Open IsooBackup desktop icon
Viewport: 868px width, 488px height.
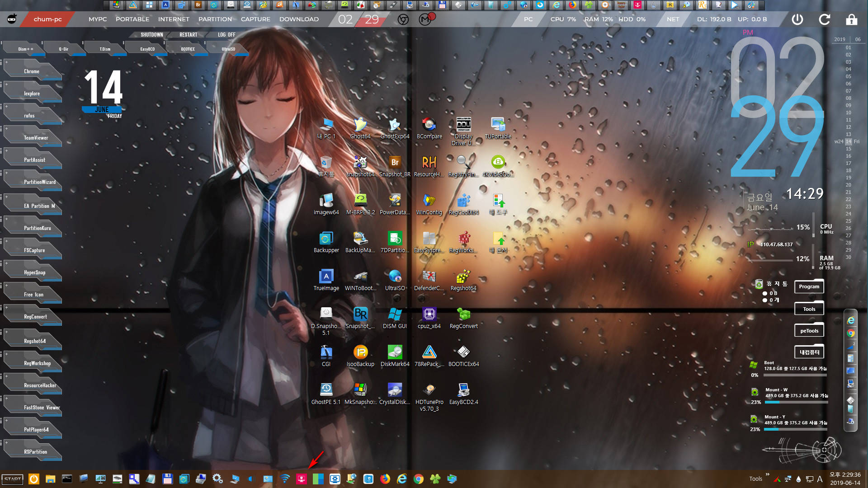pos(360,356)
